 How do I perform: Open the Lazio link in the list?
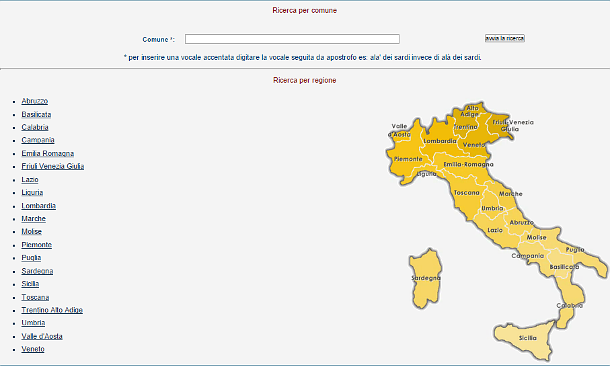(x=30, y=179)
